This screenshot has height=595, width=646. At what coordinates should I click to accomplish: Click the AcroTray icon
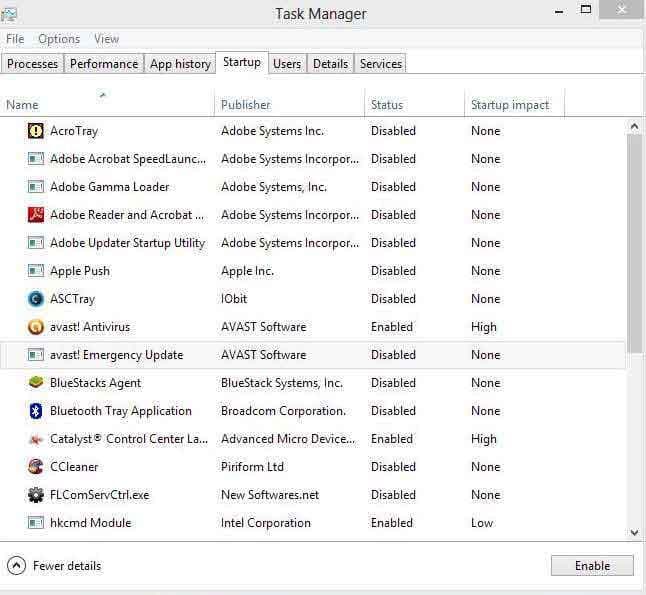coord(36,131)
